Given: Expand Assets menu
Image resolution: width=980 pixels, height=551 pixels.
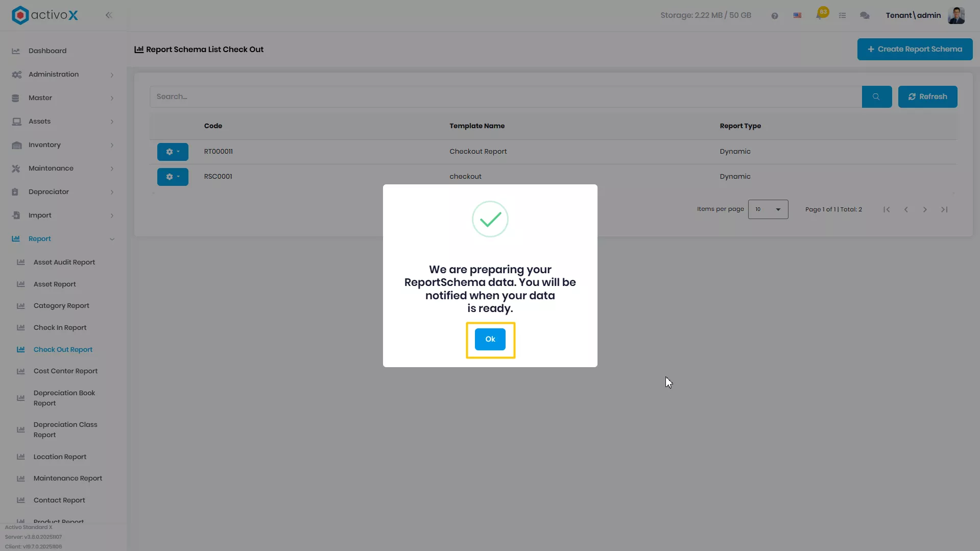Looking at the screenshot, I should (x=63, y=122).
